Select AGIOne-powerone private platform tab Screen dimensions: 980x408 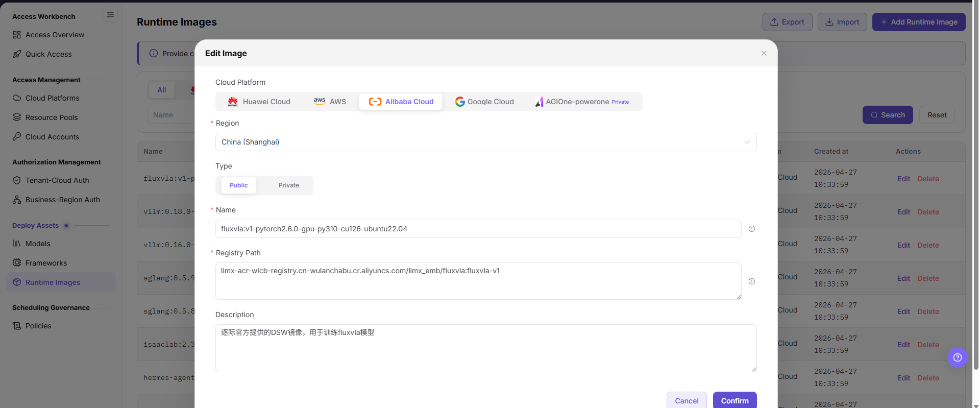point(582,102)
